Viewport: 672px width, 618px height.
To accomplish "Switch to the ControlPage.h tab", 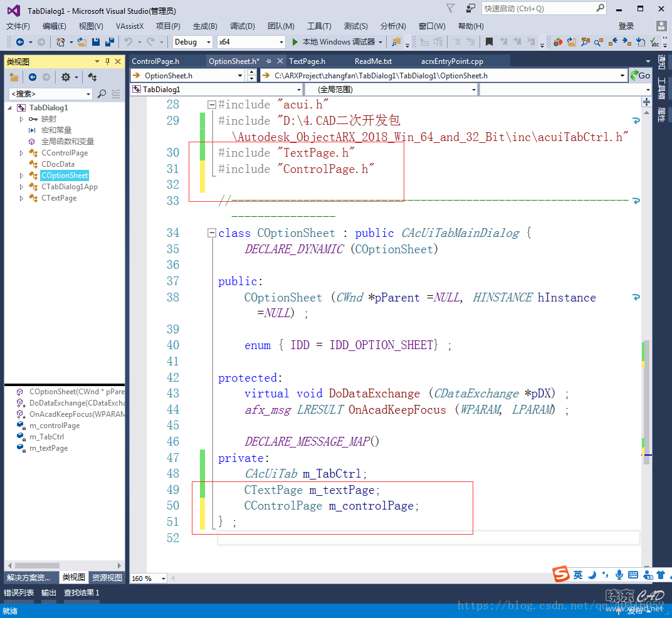I will tap(155, 61).
